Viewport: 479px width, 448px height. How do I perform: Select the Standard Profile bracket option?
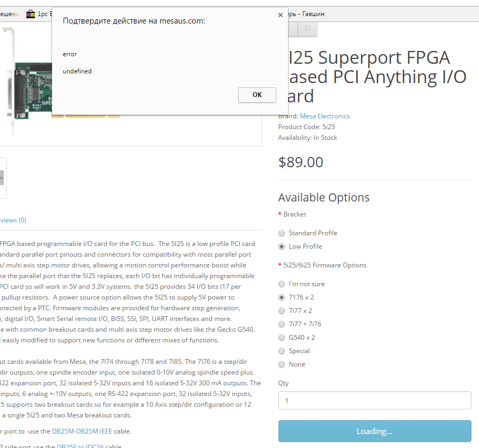click(282, 233)
